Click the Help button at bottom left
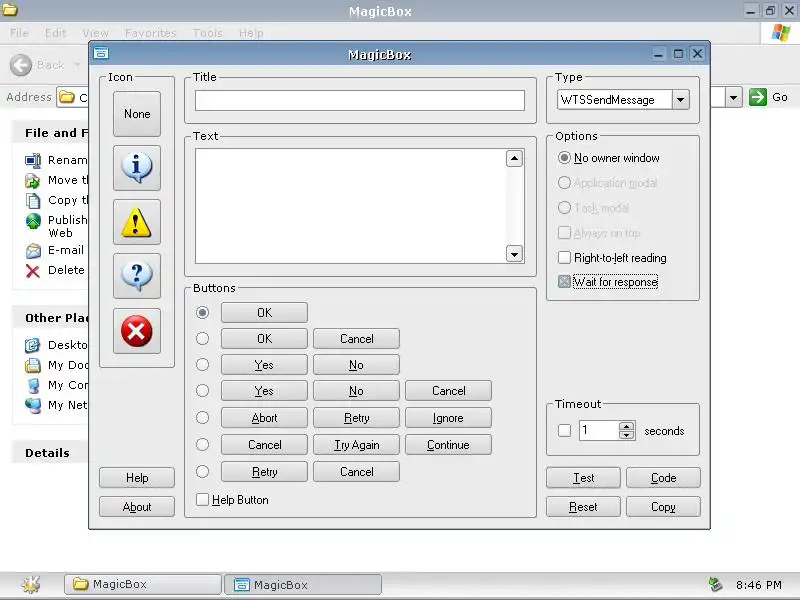The height and width of the screenshot is (600, 800). [x=137, y=478]
